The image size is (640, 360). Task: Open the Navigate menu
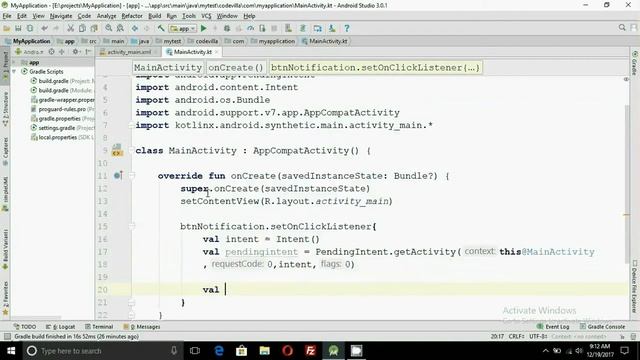[x=61, y=16]
